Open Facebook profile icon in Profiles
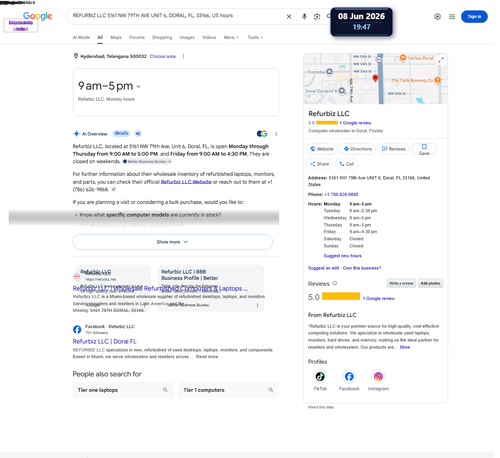 (x=349, y=376)
